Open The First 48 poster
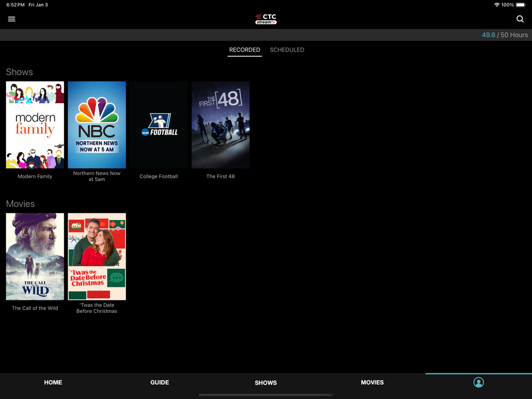The image size is (532, 399). click(x=221, y=125)
